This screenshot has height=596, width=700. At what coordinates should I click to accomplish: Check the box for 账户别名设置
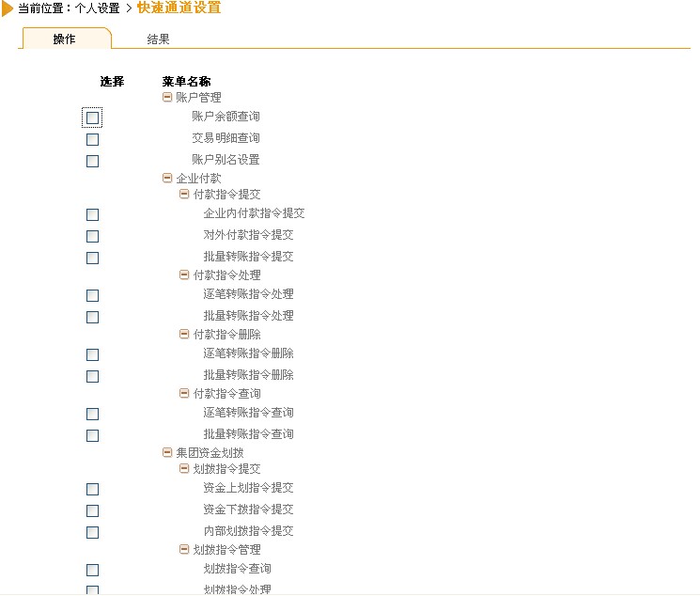pos(92,161)
